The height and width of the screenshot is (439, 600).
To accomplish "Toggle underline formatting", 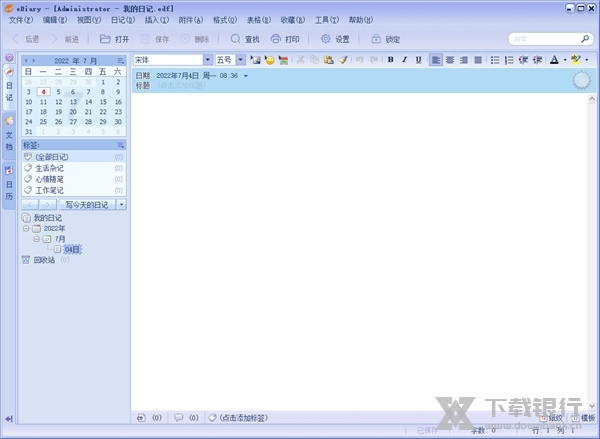I will (x=419, y=60).
